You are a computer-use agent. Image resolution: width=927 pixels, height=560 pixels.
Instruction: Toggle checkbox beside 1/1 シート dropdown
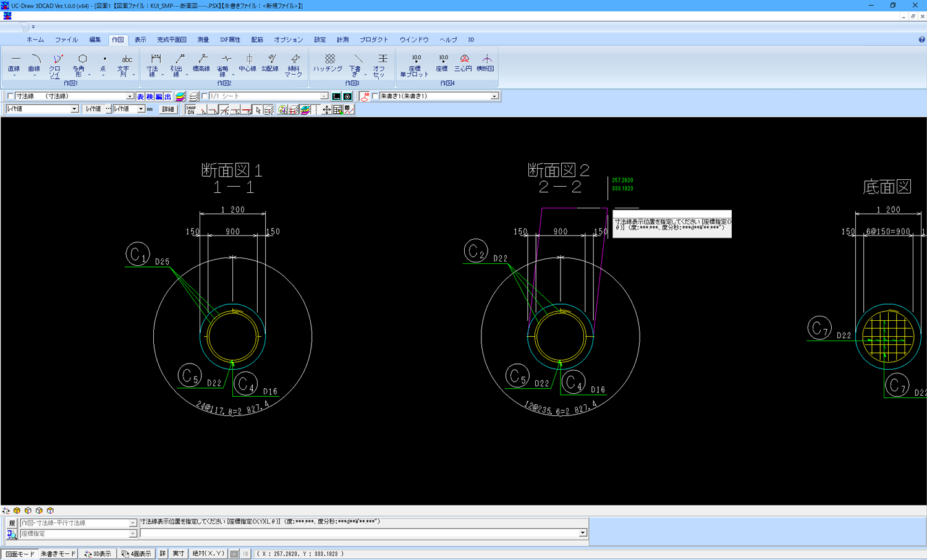tap(205, 96)
